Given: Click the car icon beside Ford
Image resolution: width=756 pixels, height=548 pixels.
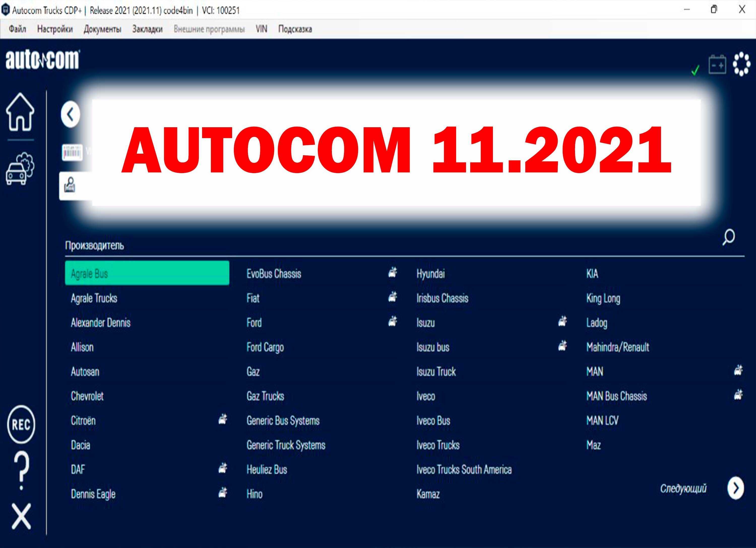Looking at the screenshot, I should (393, 321).
